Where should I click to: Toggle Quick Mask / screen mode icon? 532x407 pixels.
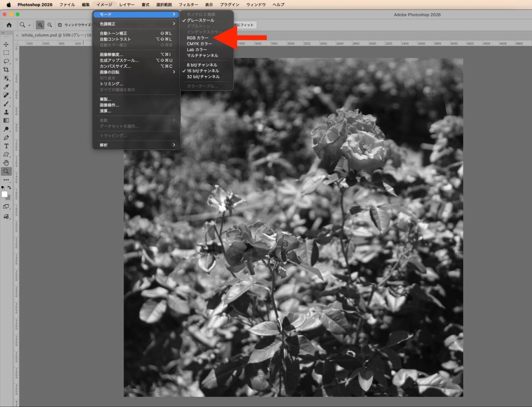click(x=6, y=206)
